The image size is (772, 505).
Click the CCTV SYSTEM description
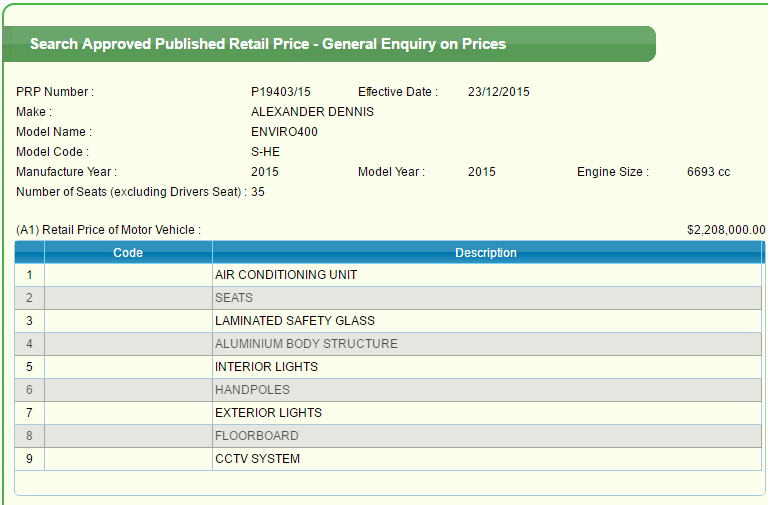257,459
